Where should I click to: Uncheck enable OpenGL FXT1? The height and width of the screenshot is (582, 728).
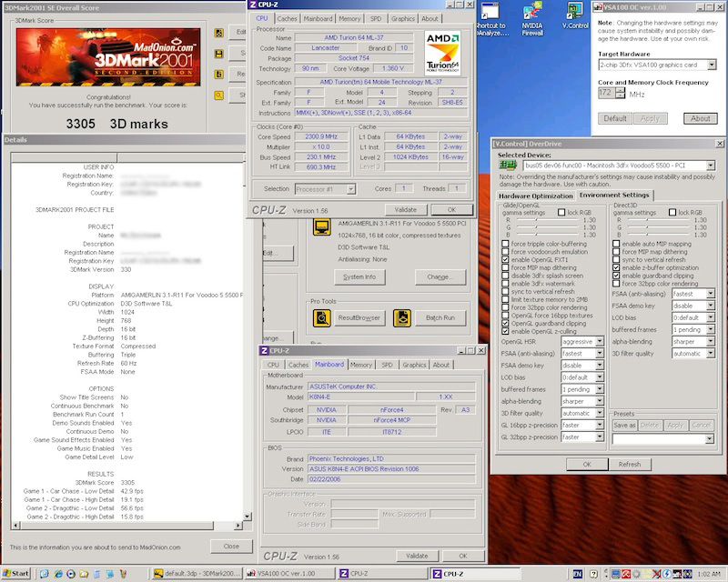coord(505,259)
